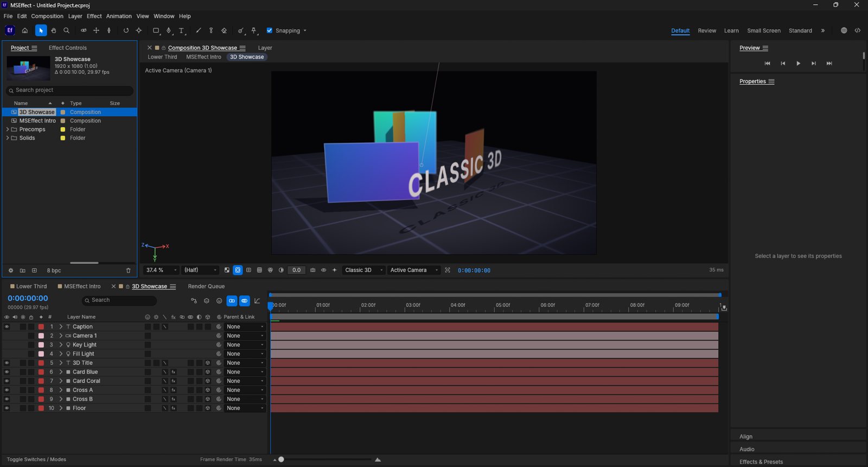Click the timeline zoom slider handle
This screenshot has width=868, height=467.
(281, 459)
